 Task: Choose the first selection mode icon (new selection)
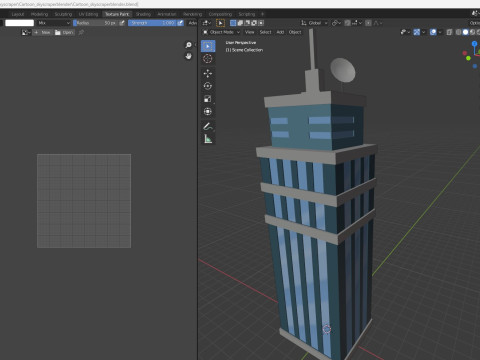[x=233, y=23]
